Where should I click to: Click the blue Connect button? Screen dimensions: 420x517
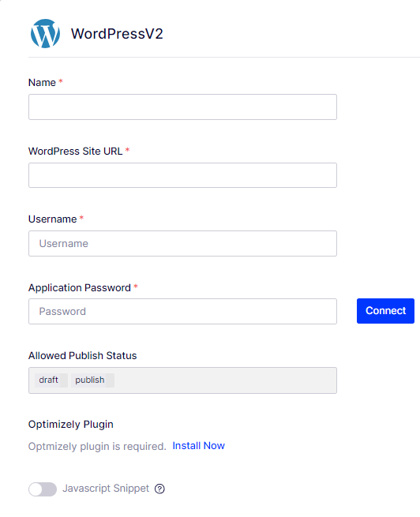[x=385, y=311]
